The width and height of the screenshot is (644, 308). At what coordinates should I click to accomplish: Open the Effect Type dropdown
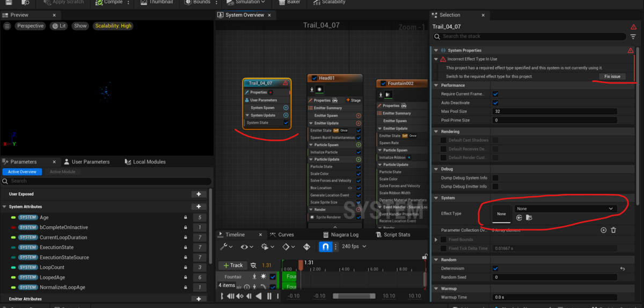click(x=566, y=209)
